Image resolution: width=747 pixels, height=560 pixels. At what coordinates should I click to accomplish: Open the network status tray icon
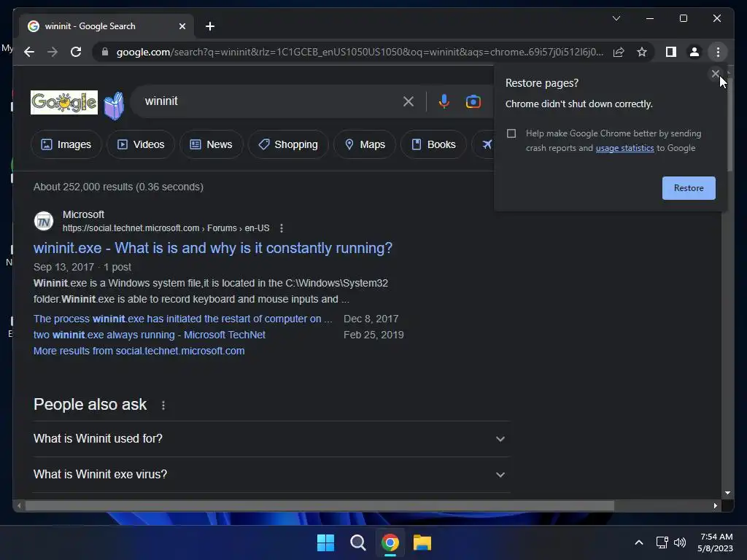(662, 542)
